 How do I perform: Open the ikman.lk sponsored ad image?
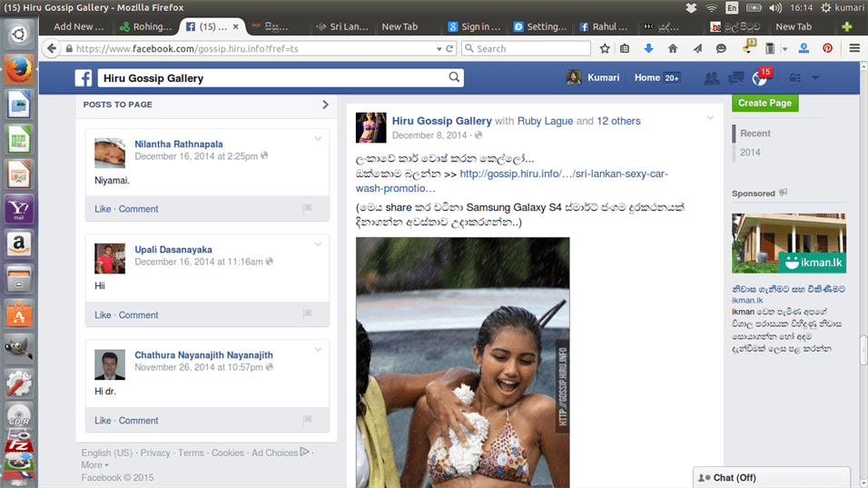tap(789, 244)
